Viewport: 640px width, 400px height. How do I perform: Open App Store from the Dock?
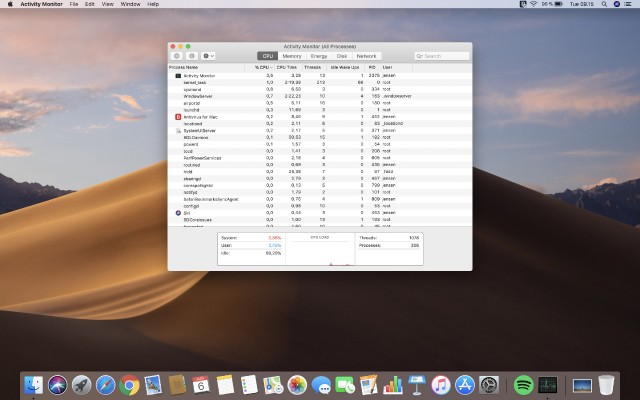[x=465, y=385]
